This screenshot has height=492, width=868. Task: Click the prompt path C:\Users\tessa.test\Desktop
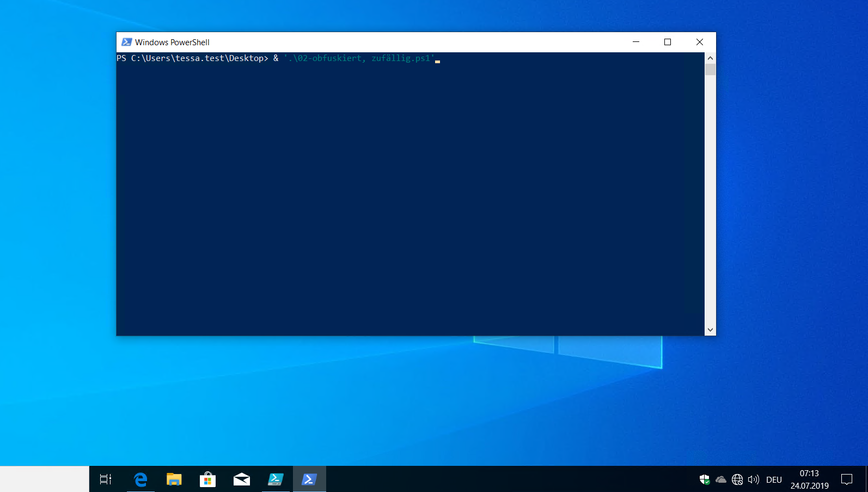click(x=197, y=58)
